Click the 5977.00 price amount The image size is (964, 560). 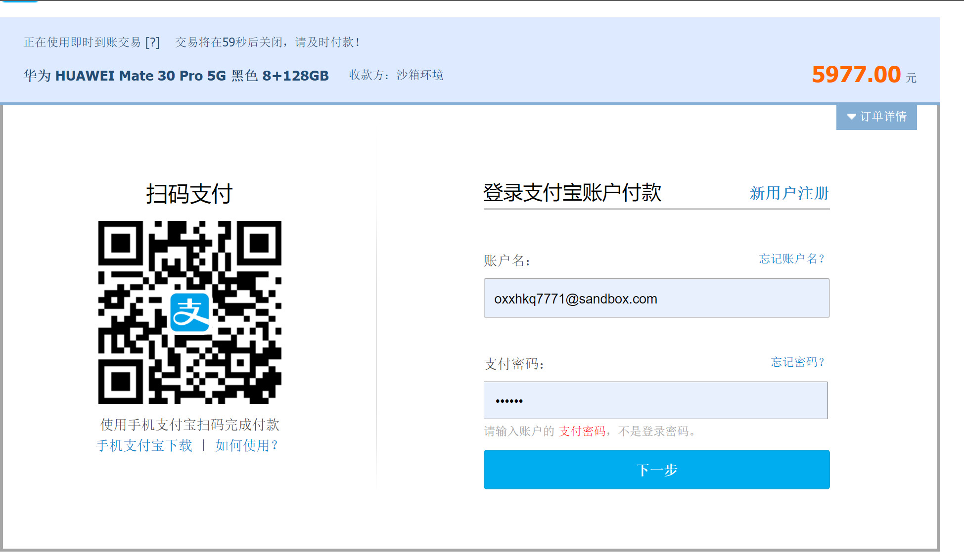[x=856, y=75]
